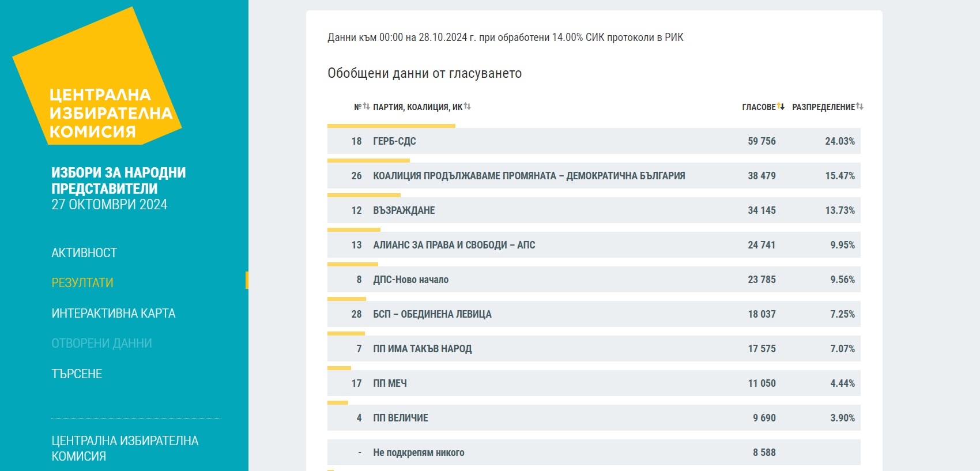Click the vote count 18 037
This screenshot has height=471, width=980.
coord(762,314)
